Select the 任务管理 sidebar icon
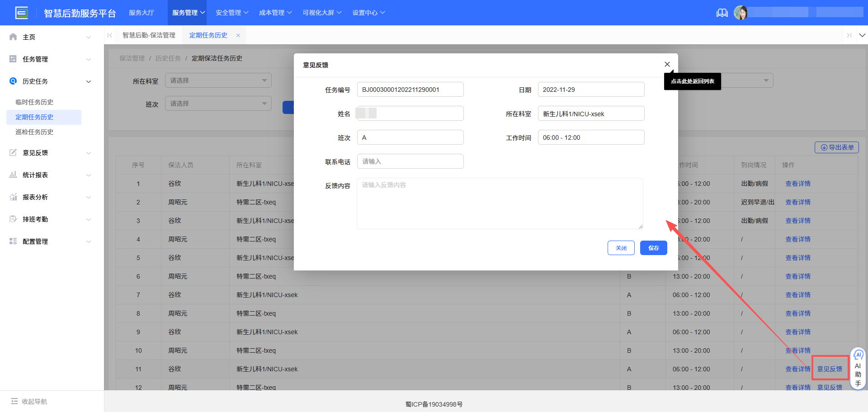 coord(13,59)
